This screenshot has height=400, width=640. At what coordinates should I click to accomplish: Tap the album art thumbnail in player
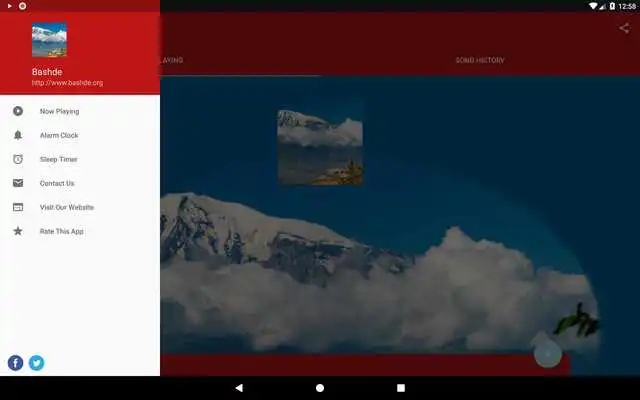click(320, 147)
